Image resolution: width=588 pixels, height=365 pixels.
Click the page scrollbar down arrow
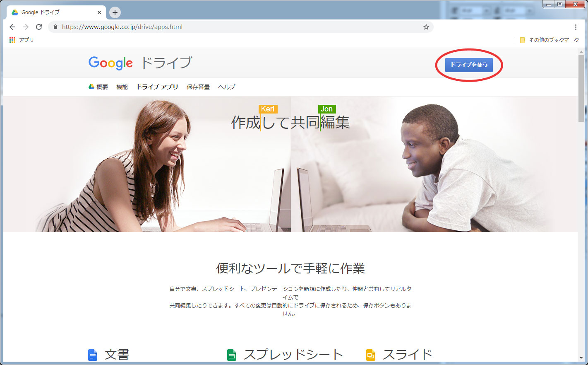[581, 358]
